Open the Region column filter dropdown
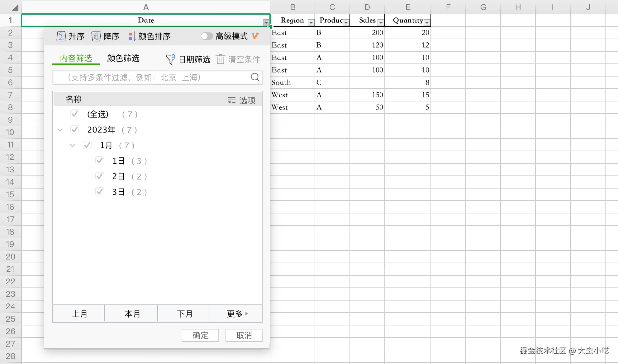 click(311, 22)
